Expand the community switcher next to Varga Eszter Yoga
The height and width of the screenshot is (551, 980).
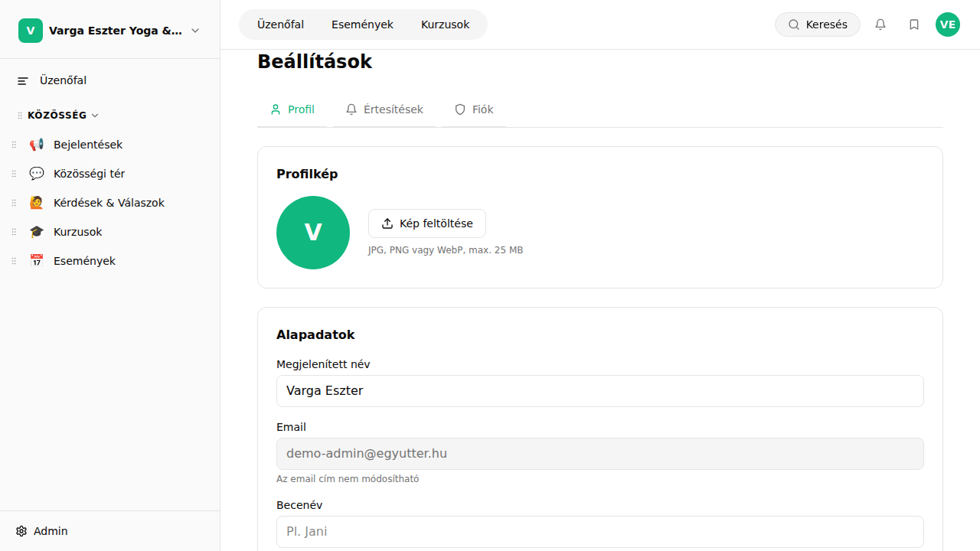(195, 30)
